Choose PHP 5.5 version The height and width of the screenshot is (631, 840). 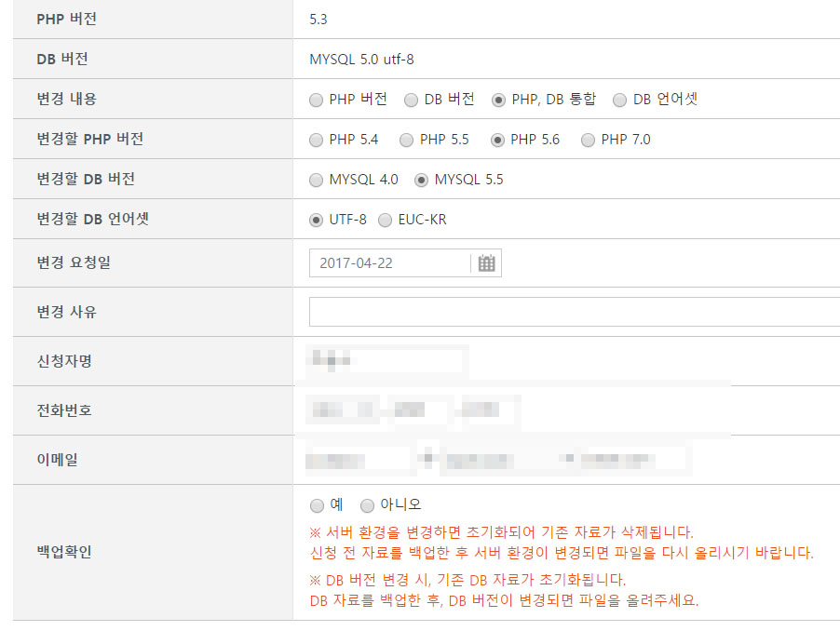tap(407, 141)
